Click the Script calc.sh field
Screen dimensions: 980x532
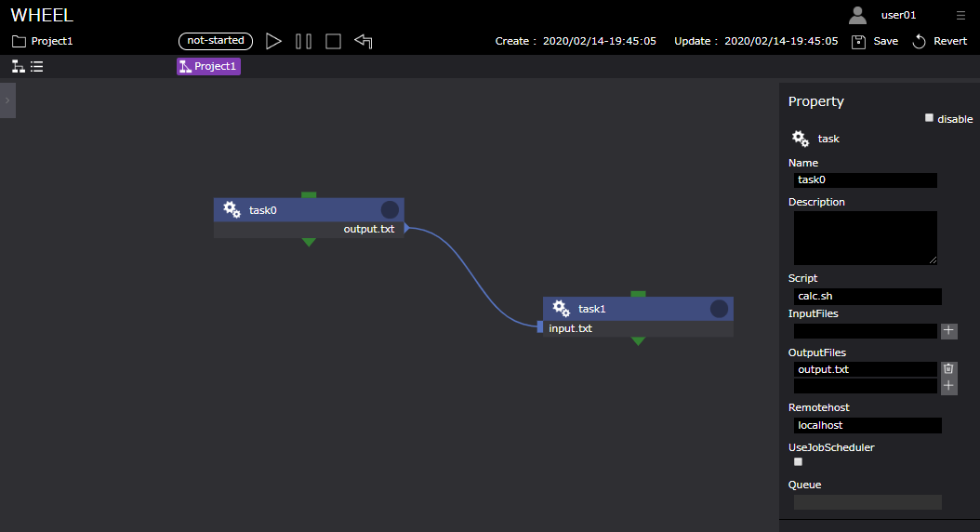(867, 297)
